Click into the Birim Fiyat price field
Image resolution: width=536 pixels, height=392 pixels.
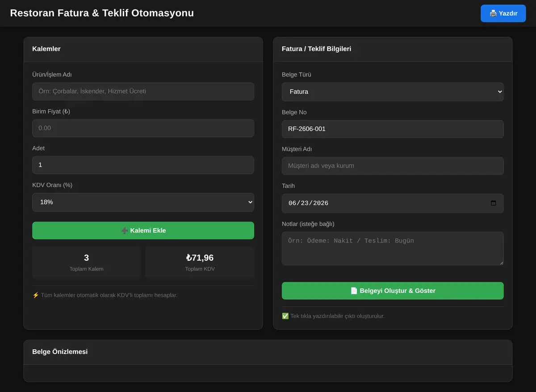(x=143, y=128)
